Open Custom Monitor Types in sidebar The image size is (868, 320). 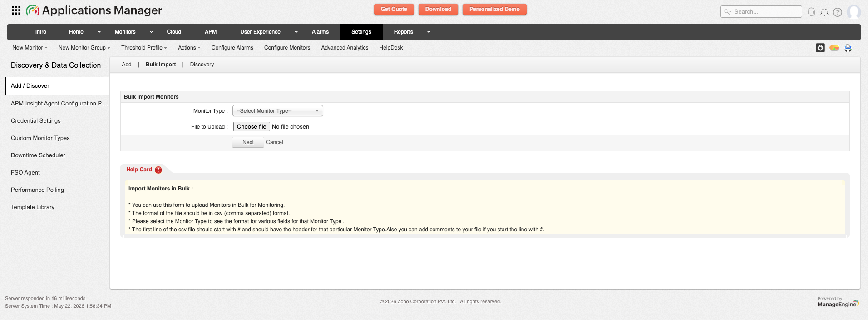[40, 138]
